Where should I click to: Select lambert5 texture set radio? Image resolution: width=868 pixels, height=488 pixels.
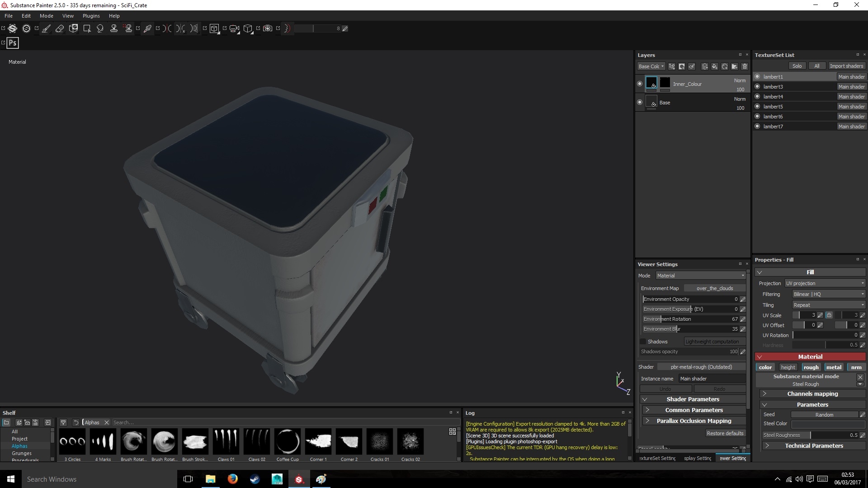757,106
